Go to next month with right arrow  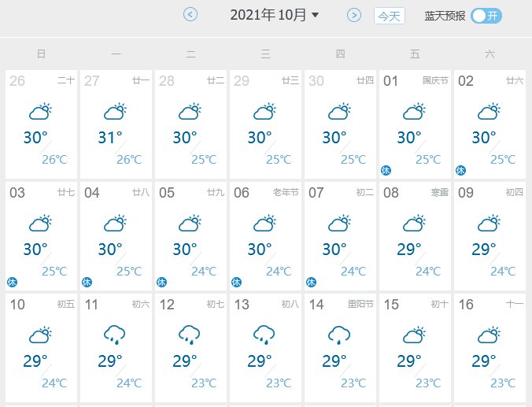(x=354, y=15)
